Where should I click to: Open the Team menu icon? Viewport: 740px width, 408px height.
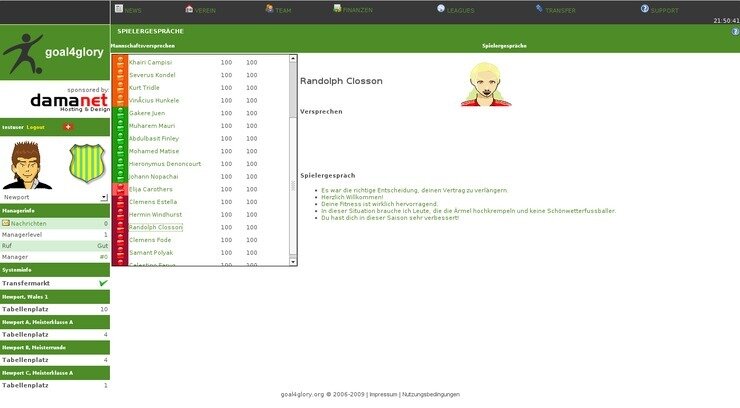coord(270,8)
